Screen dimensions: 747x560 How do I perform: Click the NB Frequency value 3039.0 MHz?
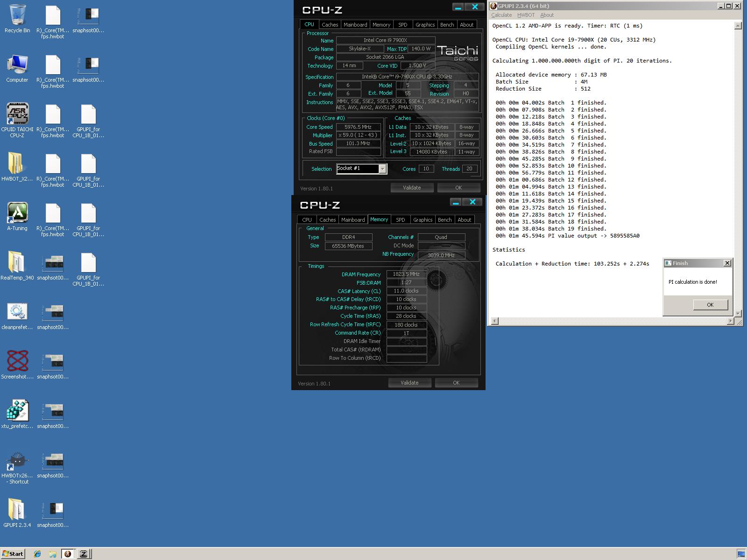441,255
